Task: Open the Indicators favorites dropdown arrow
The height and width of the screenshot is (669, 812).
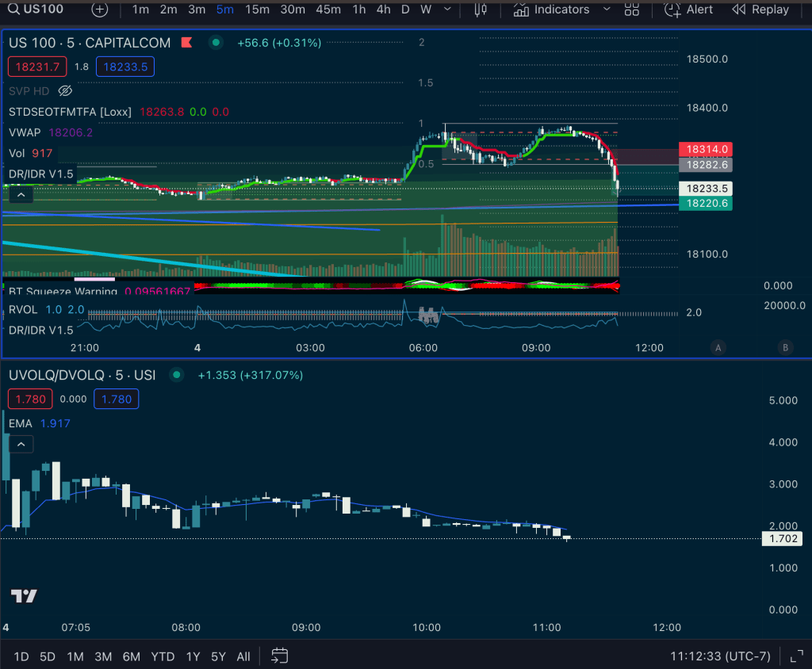Action: pyautogui.click(x=607, y=10)
